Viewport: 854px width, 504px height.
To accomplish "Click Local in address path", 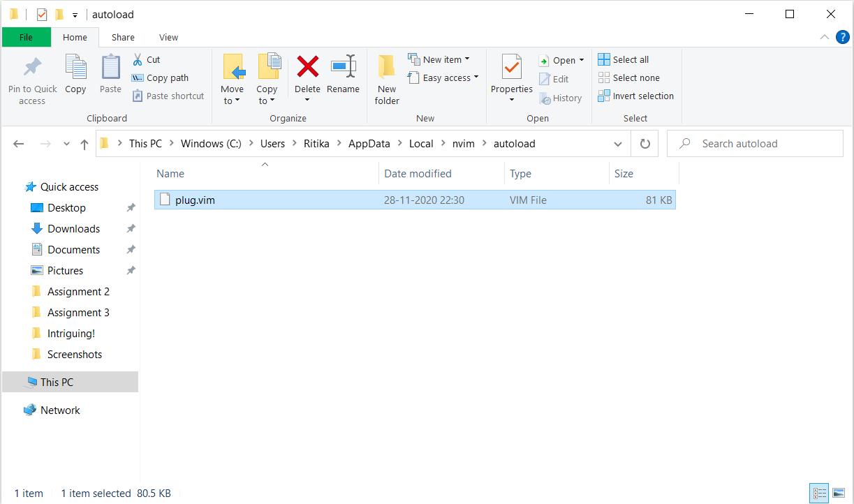I will point(421,143).
